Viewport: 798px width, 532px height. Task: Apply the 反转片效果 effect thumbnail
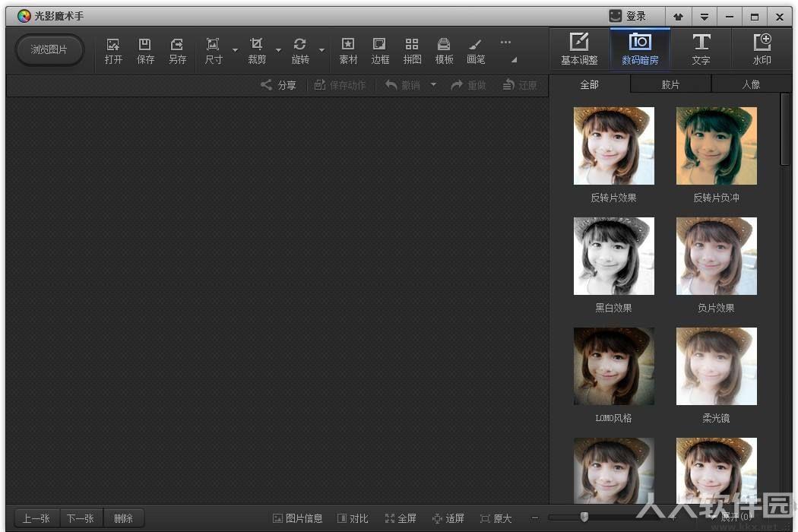click(614, 146)
